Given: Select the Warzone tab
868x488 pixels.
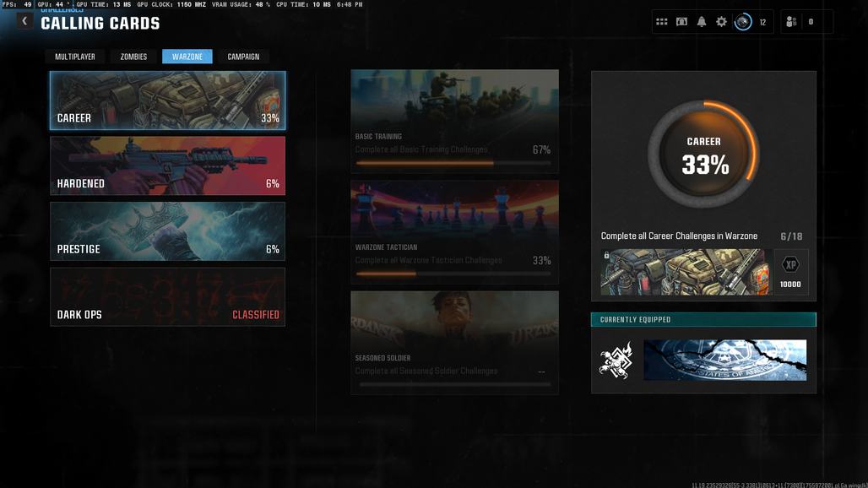Looking at the screenshot, I should coord(187,57).
